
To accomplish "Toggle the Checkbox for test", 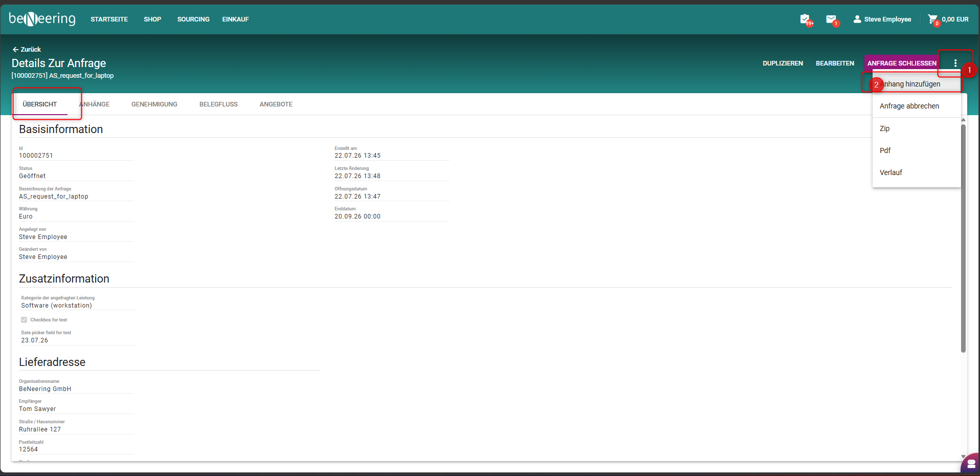I will click(24, 320).
